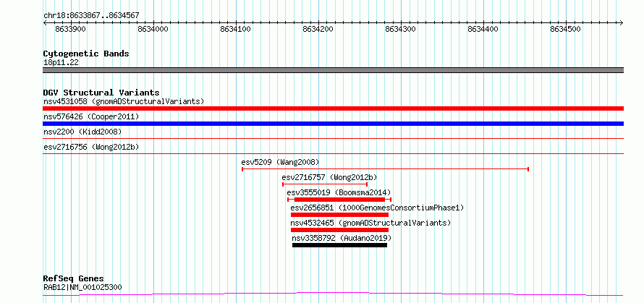Open variant esv3555019 (Boomsma2014) label
This screenshot has height=303, width=644.
tap(339, 192)
